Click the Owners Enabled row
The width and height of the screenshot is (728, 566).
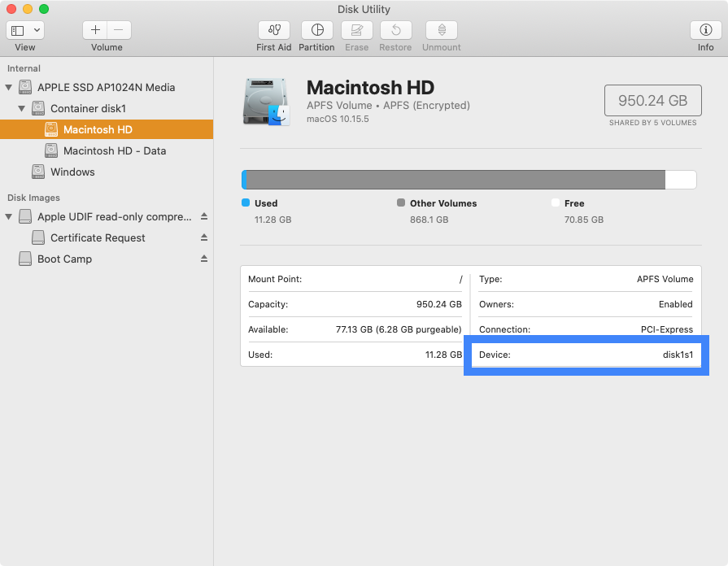[x=586, y=304]
